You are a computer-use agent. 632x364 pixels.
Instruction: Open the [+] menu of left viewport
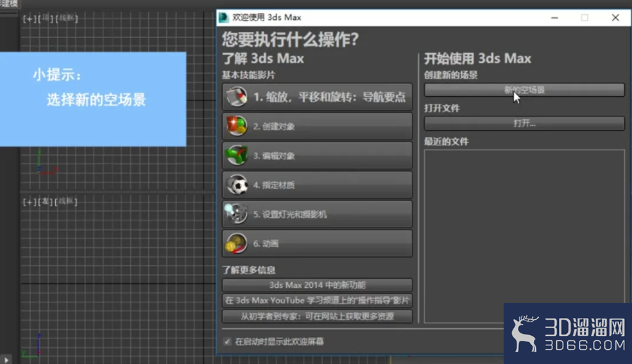pos(29,202)
